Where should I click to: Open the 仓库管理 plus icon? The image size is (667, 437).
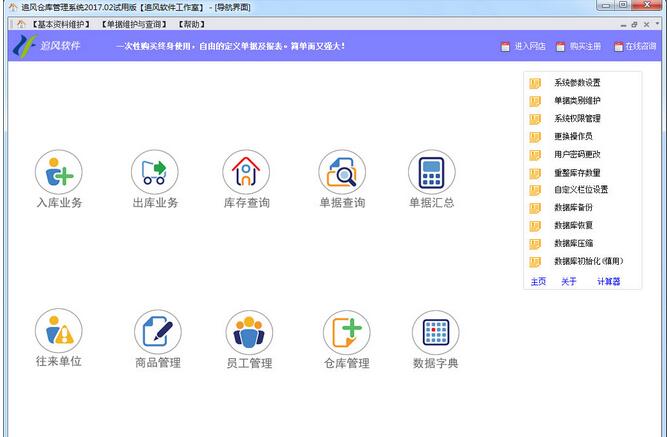(347, 332)
